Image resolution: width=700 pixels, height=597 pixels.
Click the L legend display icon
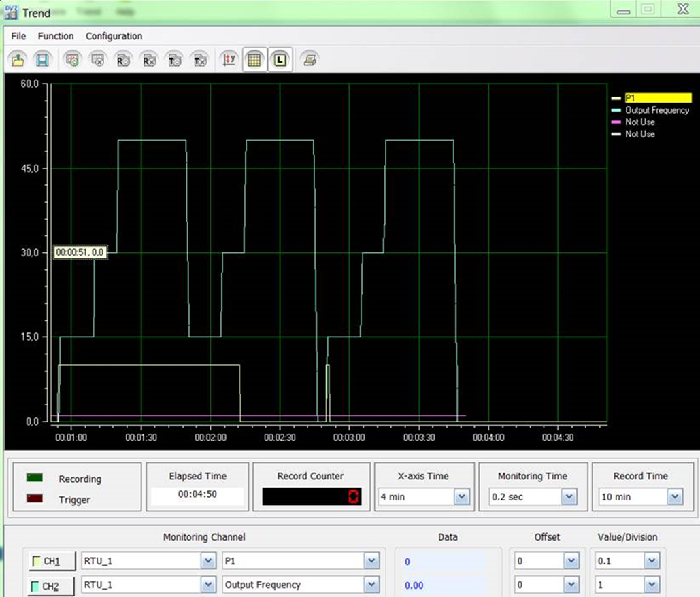pyautogui.click(x=280, y=59)
